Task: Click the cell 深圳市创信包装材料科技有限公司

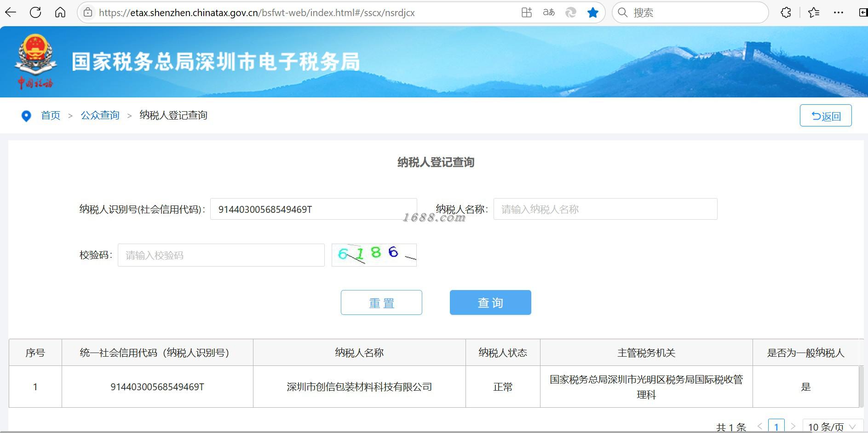Action: coord(359,387)
